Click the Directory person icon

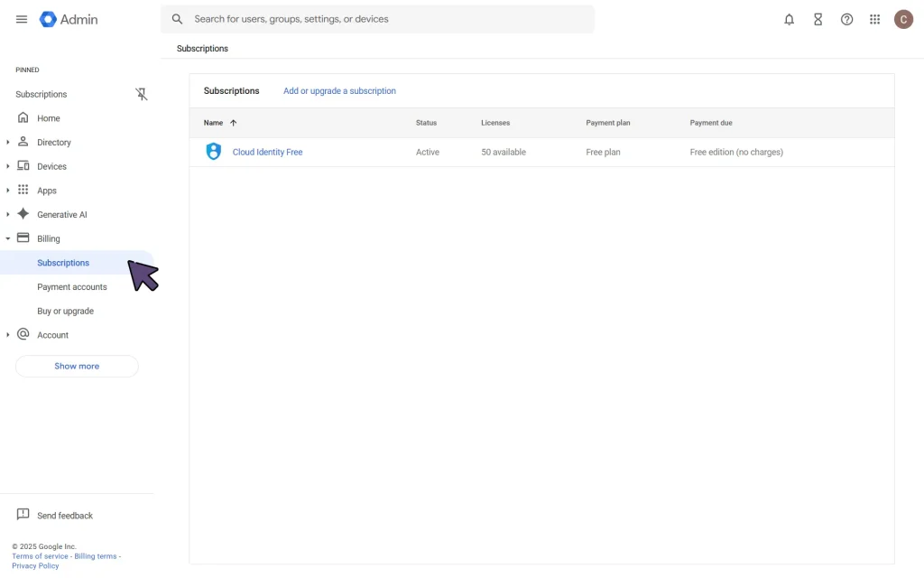point(23,142)
